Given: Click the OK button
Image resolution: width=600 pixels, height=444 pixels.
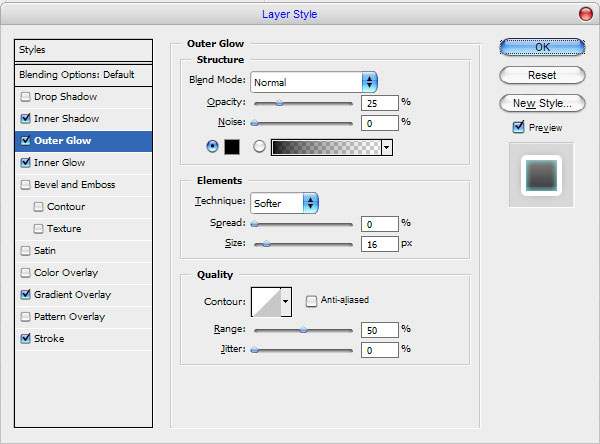Looking at the screenshot, I should [542, 47].
